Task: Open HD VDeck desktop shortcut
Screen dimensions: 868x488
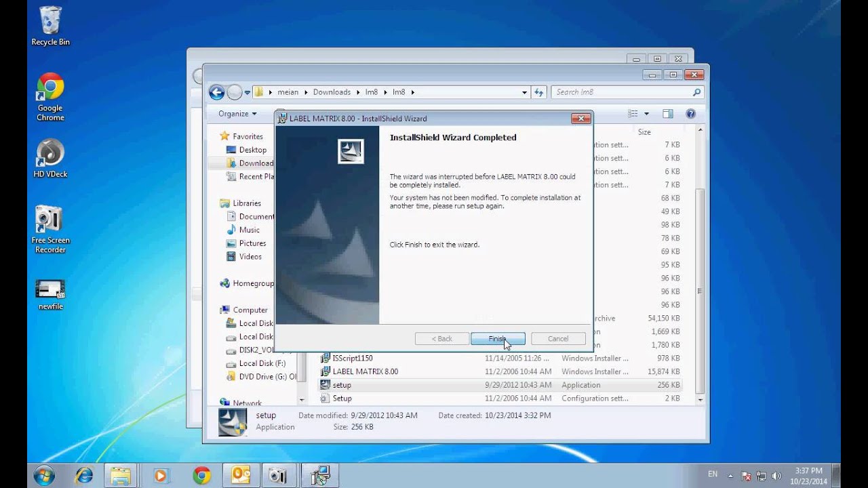Action: point(50,159)
